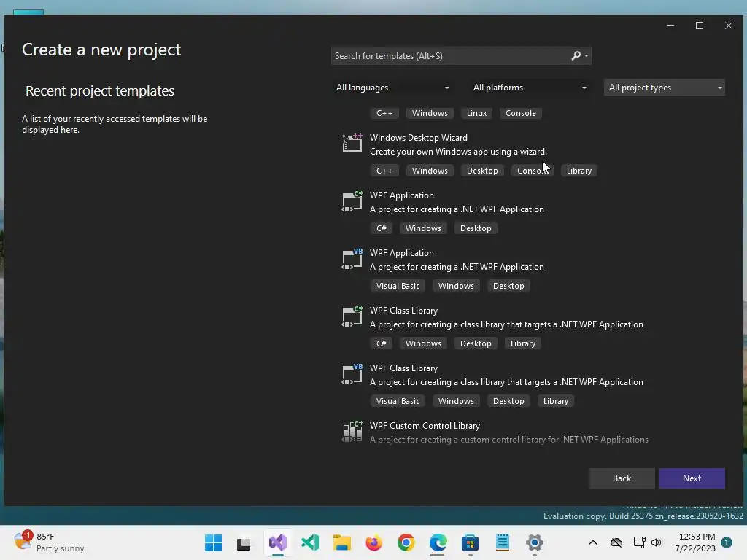Image resolution: width=747 pixels, height=560 pixels.
Task: Open the Windows Start menu
Action: coord(213,542)
